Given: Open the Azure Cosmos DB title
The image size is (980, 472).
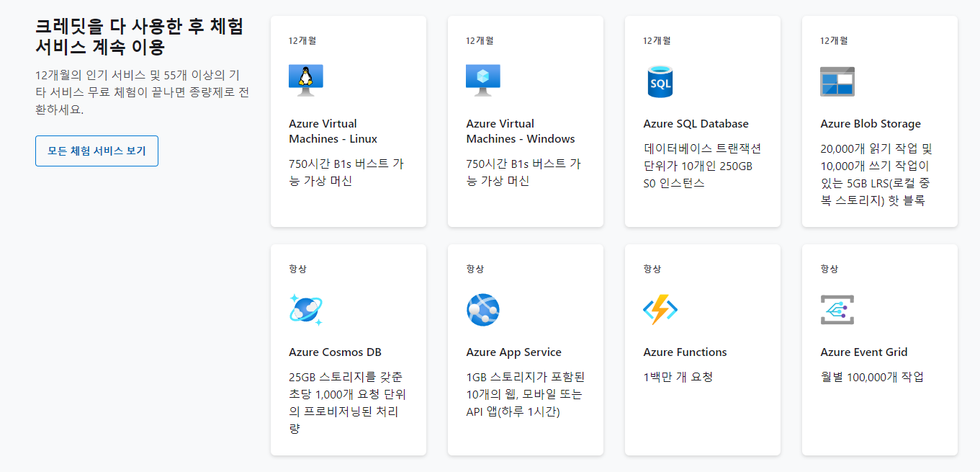Looking at the screenshot, I should (335, 352).
